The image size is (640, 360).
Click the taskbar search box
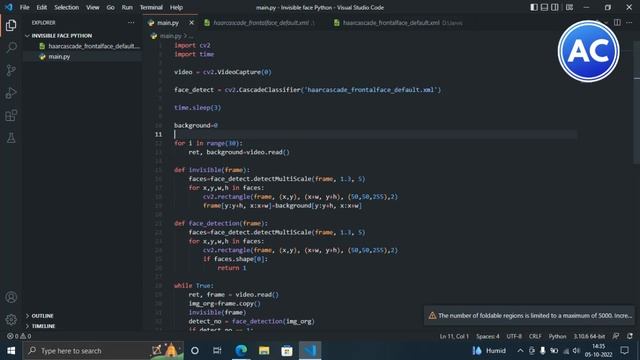pos(104,351)
